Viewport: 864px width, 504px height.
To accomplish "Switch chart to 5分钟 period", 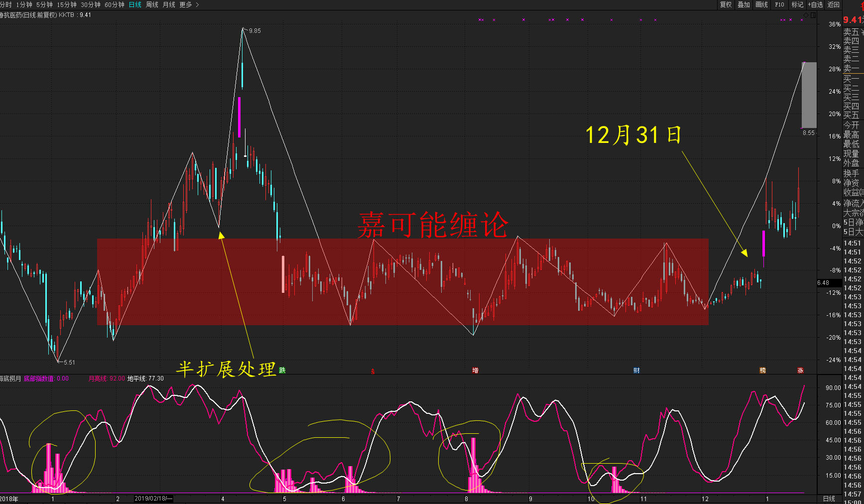I will coord(44,4).
